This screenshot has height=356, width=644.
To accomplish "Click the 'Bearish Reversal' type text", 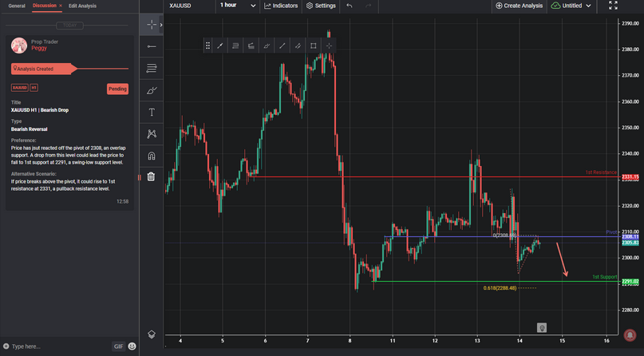I will 30,129.
